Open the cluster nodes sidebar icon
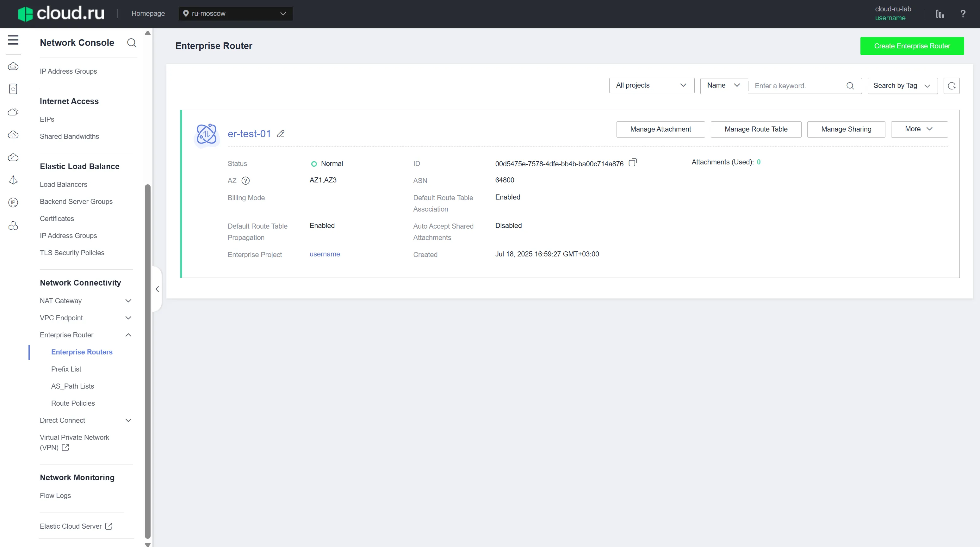Image resolution: width=980 pixels, height=547 pixels. click(13, 226)
